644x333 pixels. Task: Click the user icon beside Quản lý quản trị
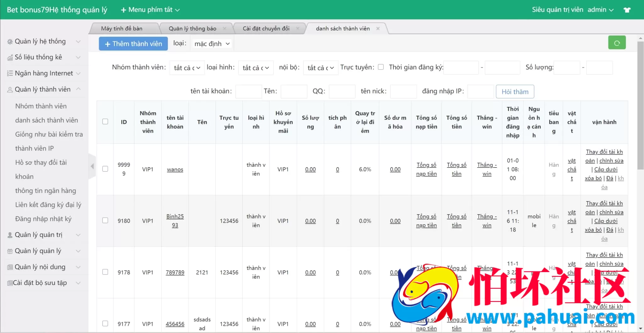(x=10, y=235)
